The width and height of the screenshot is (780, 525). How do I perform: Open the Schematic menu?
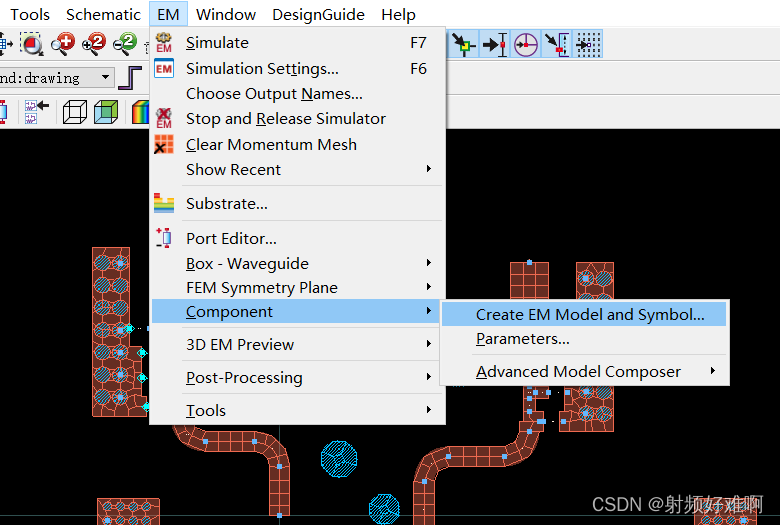click(x=103, y=14)
